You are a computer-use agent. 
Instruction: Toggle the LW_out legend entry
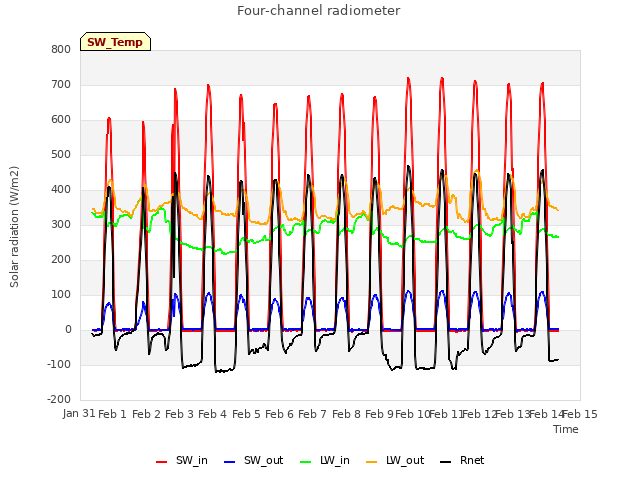(x=395, y=460)
